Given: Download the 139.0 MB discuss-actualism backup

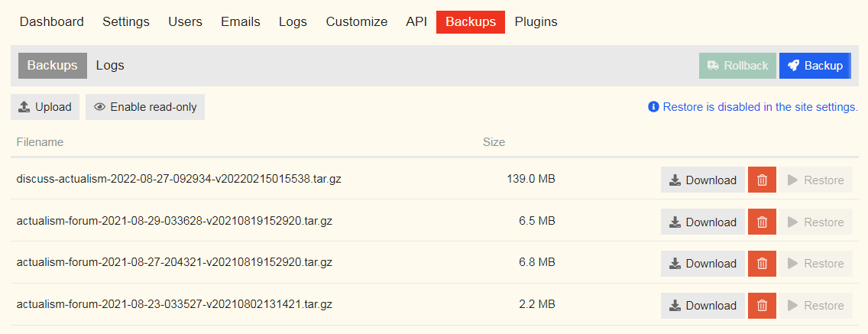Looking at the screenshot, I should click(x=702, y=180).
